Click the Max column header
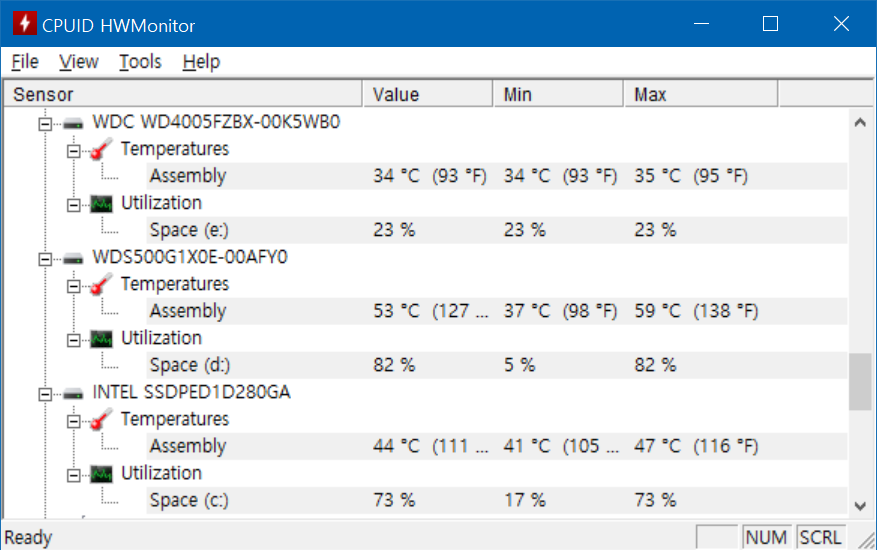This screenshot has width=877, height=550. pyautogui.click(x=701, y=94)
